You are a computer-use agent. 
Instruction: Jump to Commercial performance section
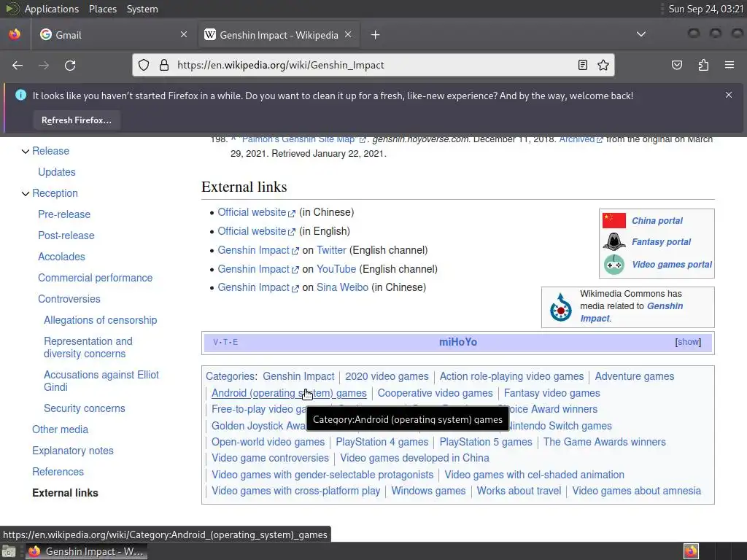pos(96,278)
